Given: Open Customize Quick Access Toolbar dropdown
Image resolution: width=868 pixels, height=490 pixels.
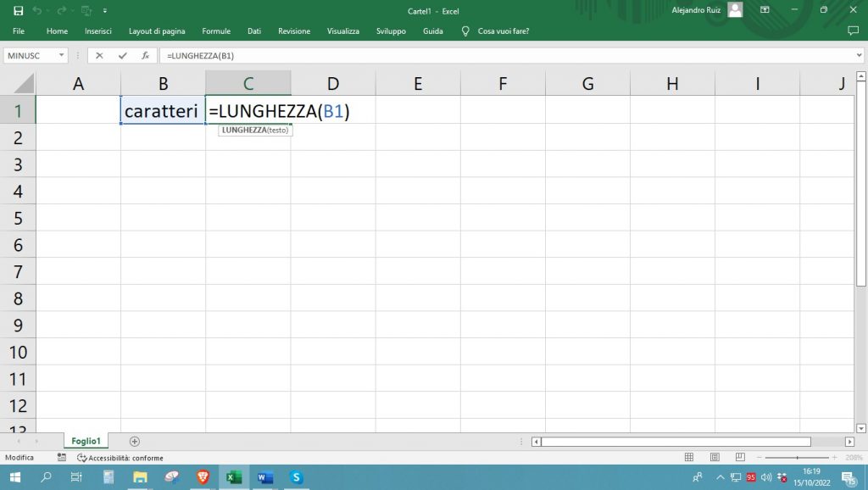Looking at the screenshot, I should [x=104, y=10].
